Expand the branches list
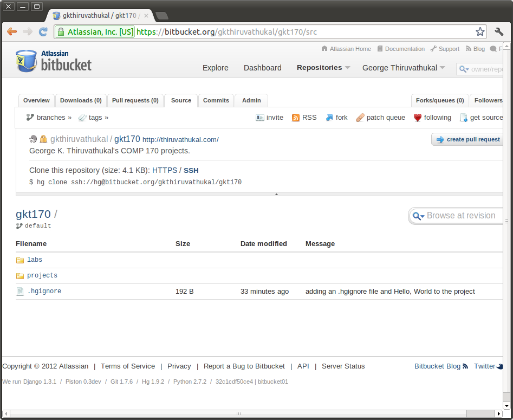 point(49,118)
